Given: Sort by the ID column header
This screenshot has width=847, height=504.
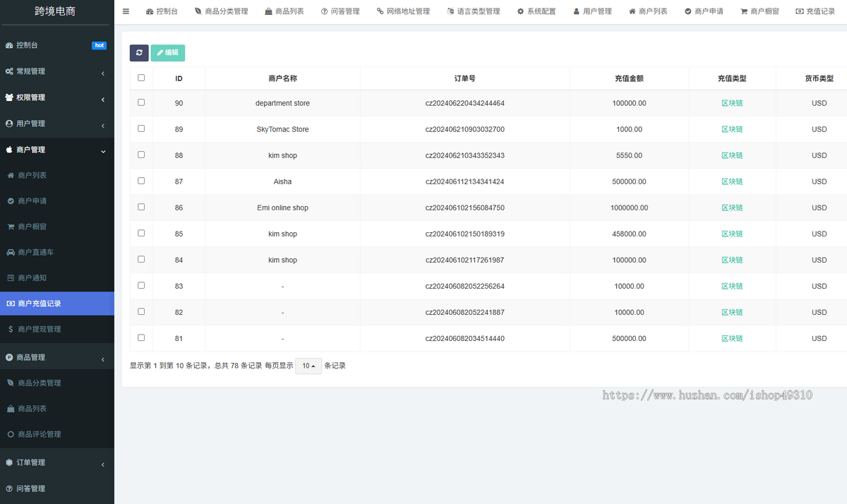Looking at the screenshot, I should 179,78.
